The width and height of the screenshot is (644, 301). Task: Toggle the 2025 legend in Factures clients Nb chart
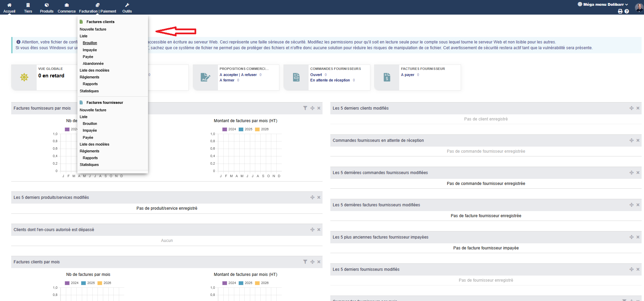[x=88, y=283]
